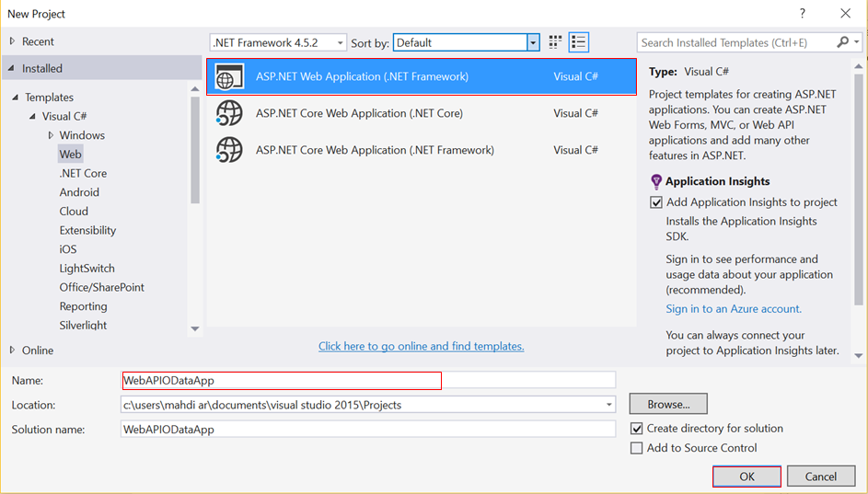Select the .NET Core category

coord(83,173)
